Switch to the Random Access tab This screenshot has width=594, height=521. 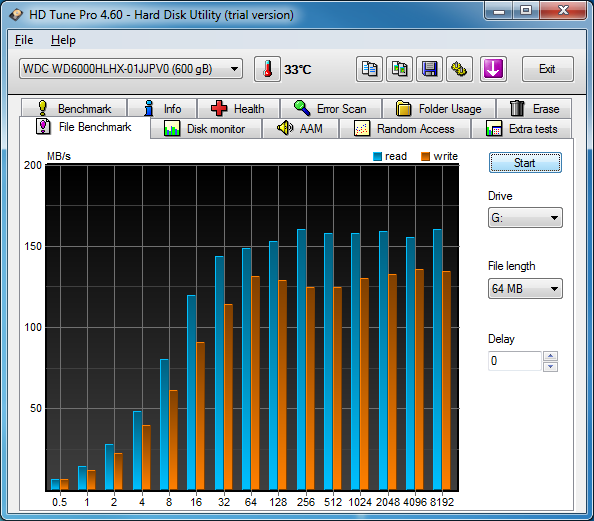coord(405,129)
